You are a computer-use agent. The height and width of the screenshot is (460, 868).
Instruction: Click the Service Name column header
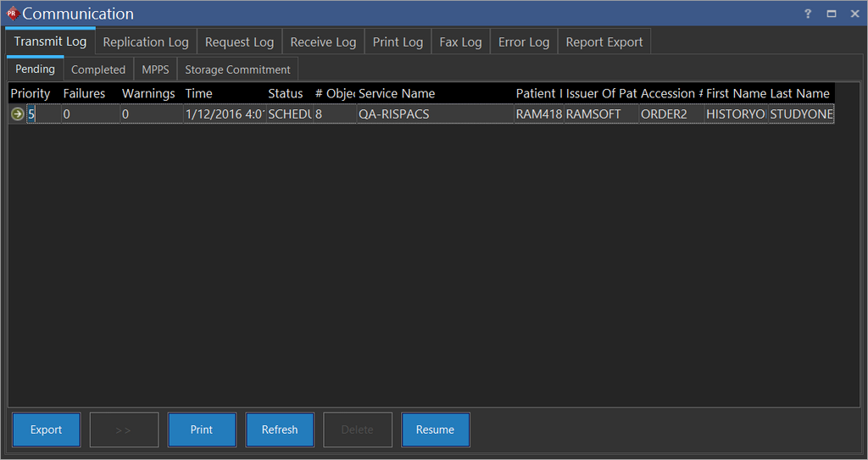tap(397, 93)
